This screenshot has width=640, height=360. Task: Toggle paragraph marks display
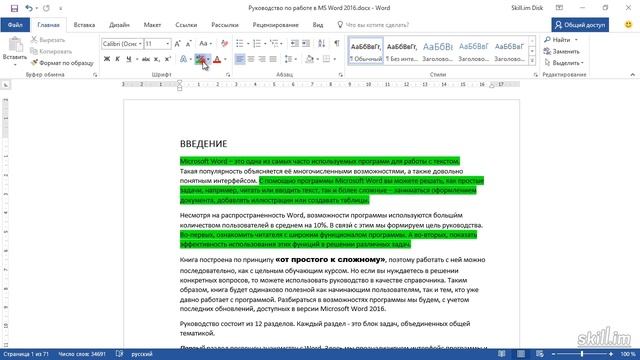point(337,44)
